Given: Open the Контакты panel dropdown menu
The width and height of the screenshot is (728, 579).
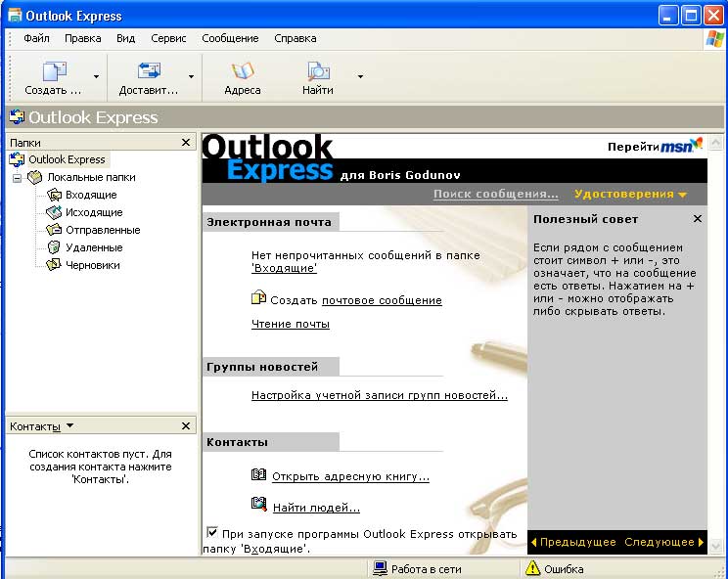Looking at the screenshot, I should tap(69, 426).
